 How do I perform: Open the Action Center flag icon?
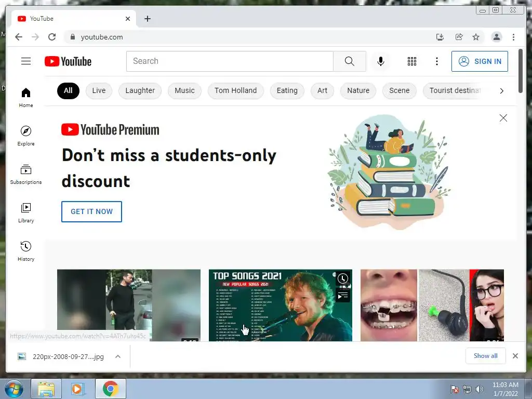[x=454, y=389]
